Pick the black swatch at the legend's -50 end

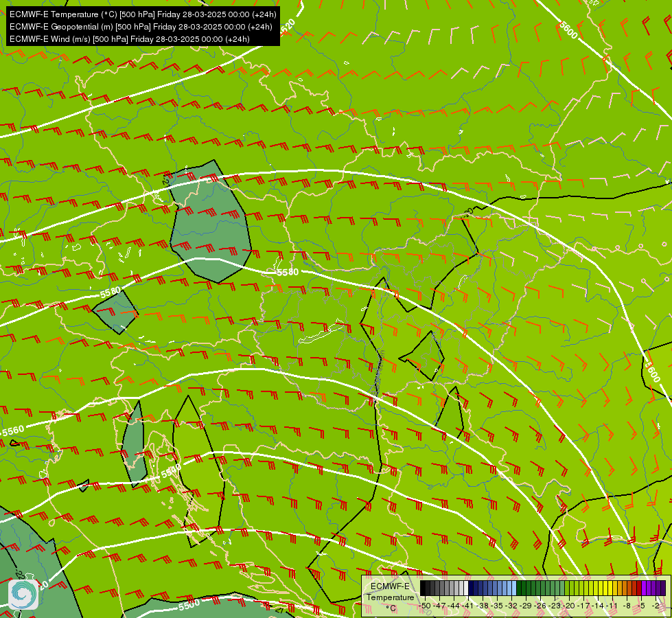(x=423, y=588)
